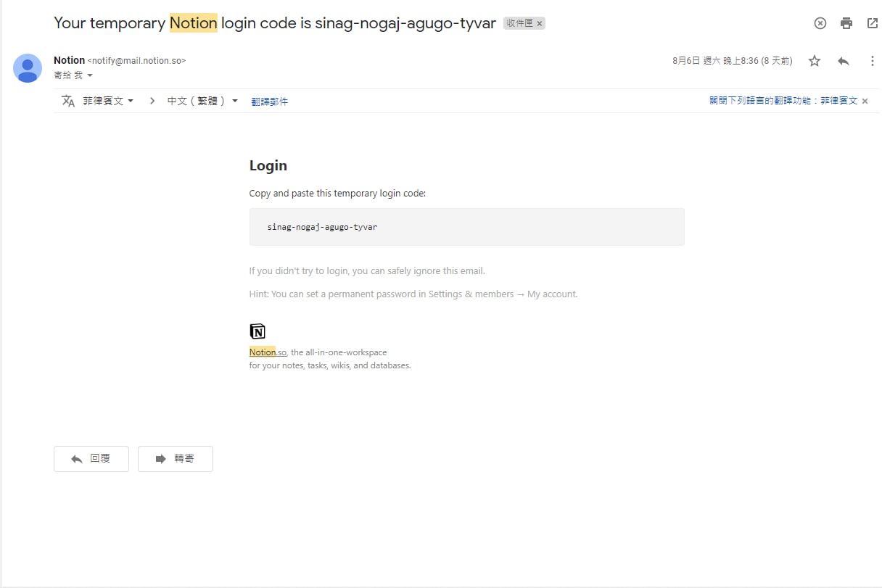The image size is (882, 588).
Task: Click the 回覆 reply button
Action: click(91, 459)
